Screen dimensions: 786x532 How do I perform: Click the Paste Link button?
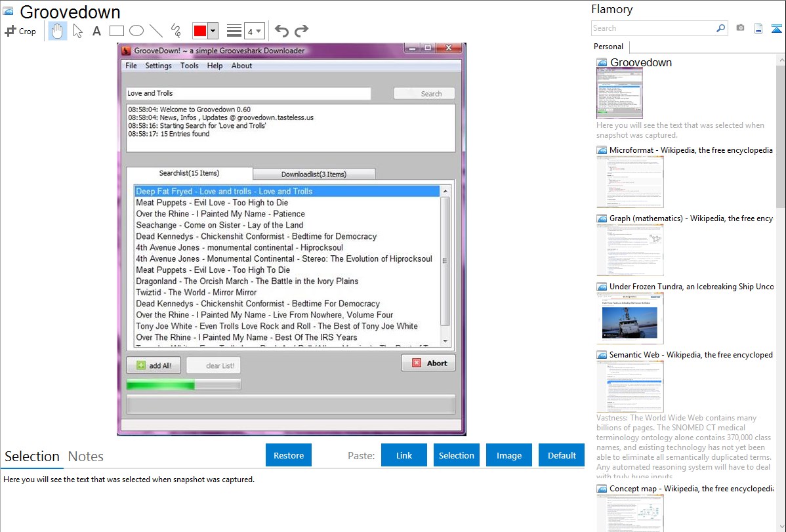pos(404,455)
